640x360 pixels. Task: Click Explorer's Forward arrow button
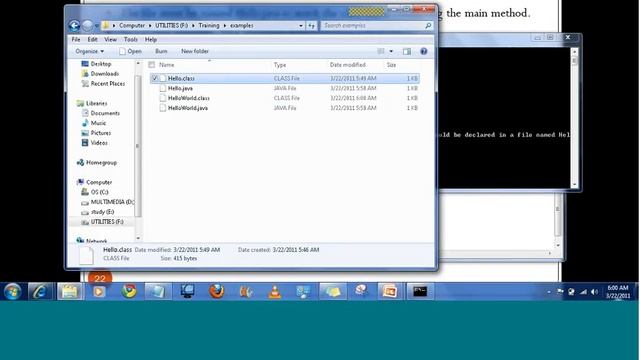click(x=87, y=26)
